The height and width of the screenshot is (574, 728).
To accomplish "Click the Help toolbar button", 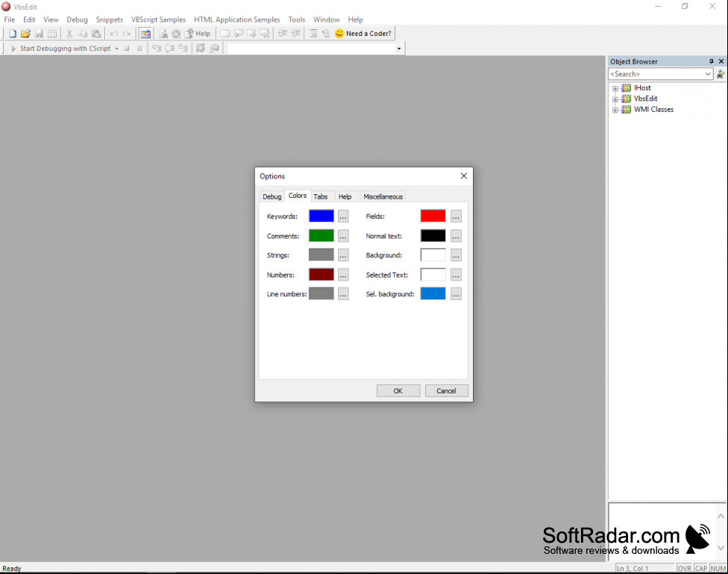I will click(198, 34).
